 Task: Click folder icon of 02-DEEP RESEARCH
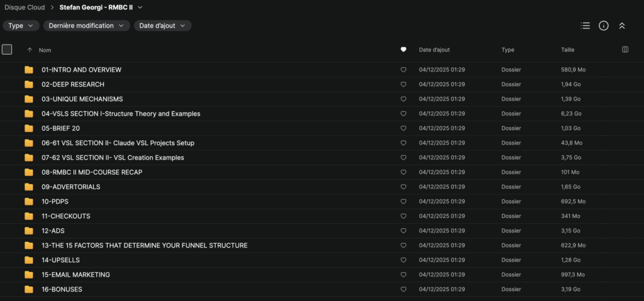29,84
